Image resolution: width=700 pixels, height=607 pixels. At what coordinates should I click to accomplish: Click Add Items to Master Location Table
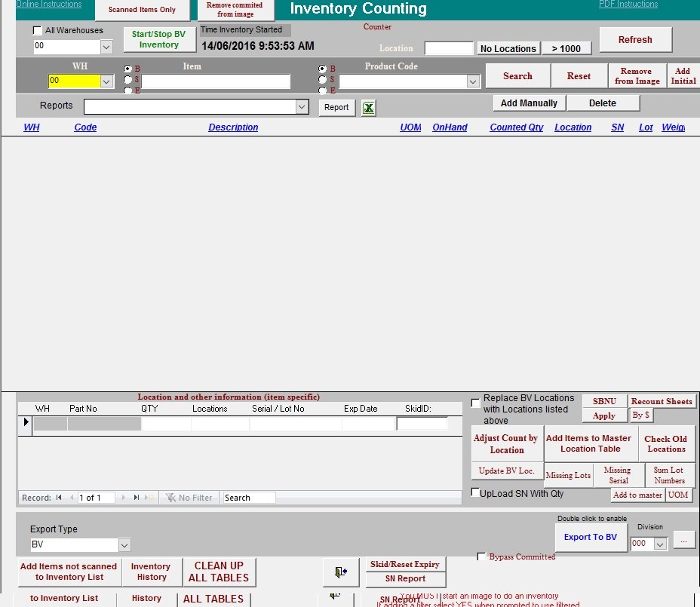[590, 443]
